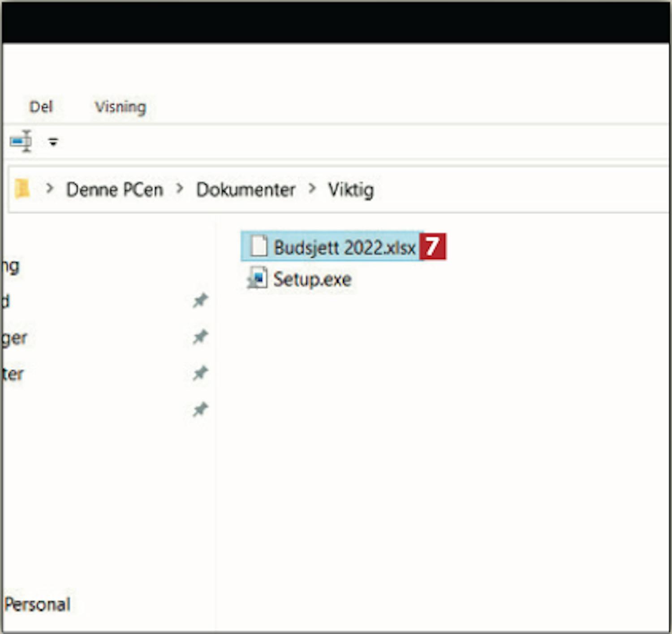
Task: Click empty address bar area after Viktig
Action: point(515,190)
